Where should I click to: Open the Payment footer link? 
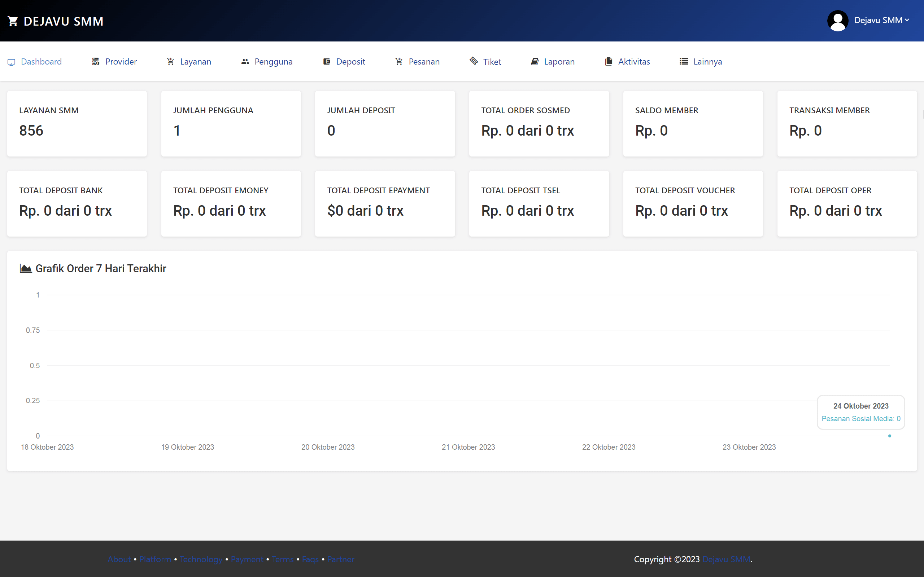pyautogui.click(x=247, y=559)
